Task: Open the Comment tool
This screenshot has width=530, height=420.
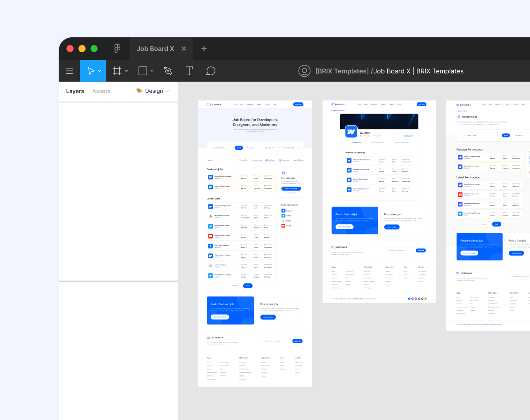Action: point(210,71)
